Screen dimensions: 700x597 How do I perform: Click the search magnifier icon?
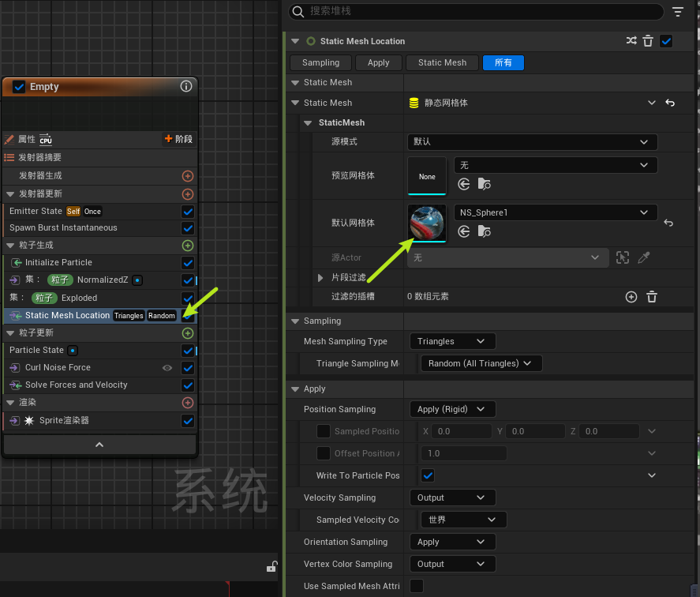coord(298,12)
